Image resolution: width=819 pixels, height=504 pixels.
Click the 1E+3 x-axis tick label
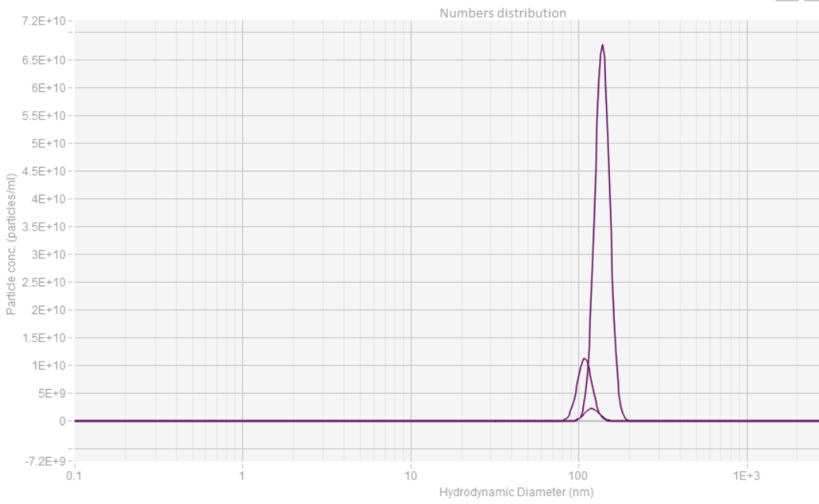(x=746, y=476)
